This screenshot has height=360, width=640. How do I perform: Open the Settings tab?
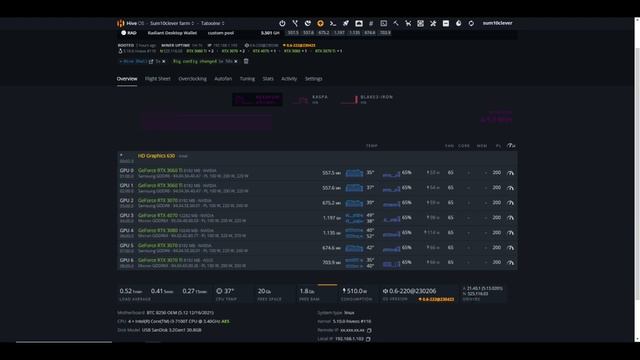(x=313, y=79)
